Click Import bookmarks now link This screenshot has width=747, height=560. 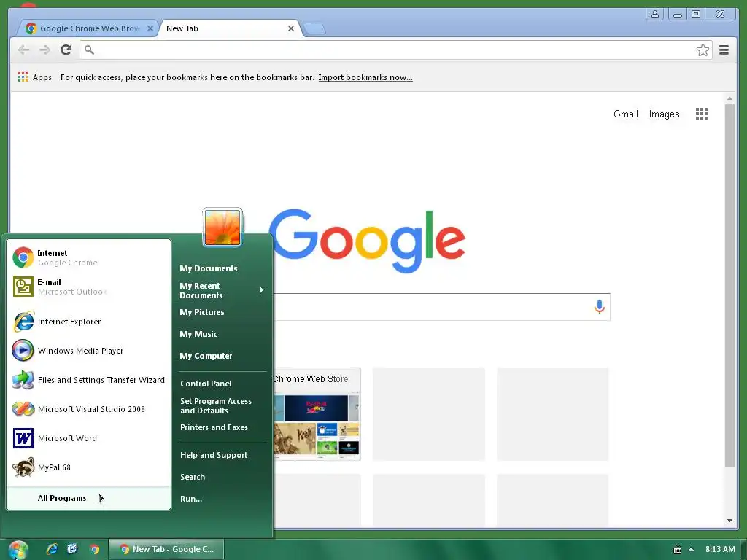tap(365, 77)
